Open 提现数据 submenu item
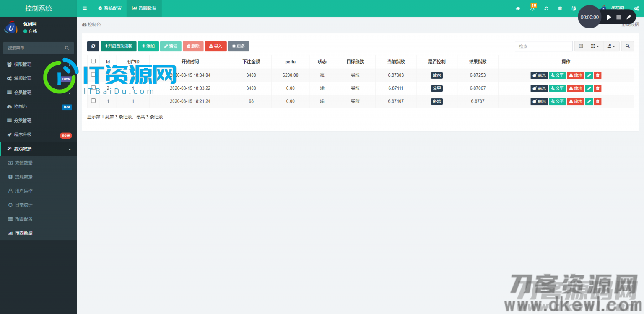 (39, 177)
